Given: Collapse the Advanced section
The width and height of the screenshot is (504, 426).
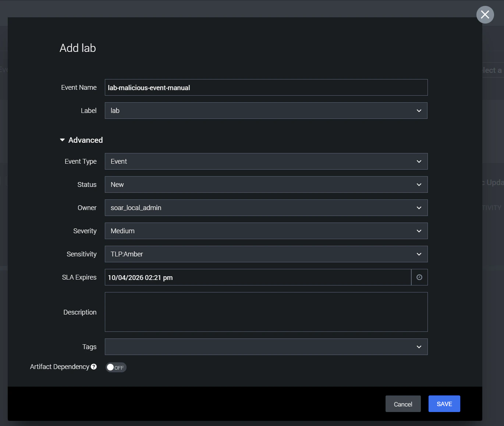Looking at the screenshot, I should (81, 140).
